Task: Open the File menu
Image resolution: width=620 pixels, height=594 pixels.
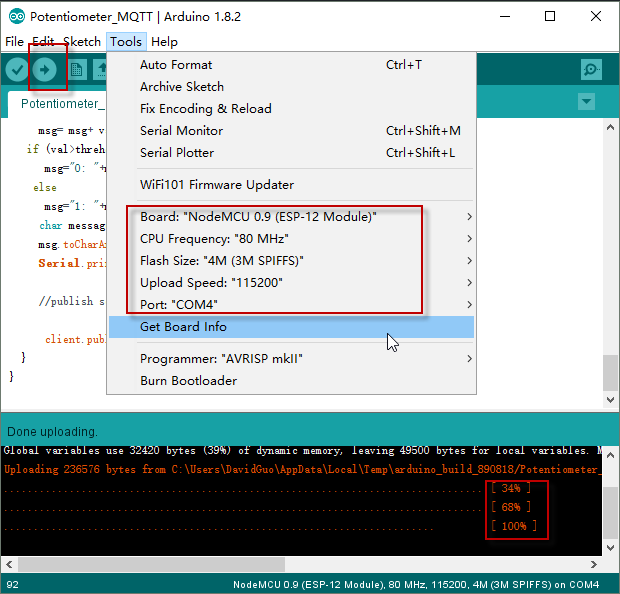Action: pos(15,42)
